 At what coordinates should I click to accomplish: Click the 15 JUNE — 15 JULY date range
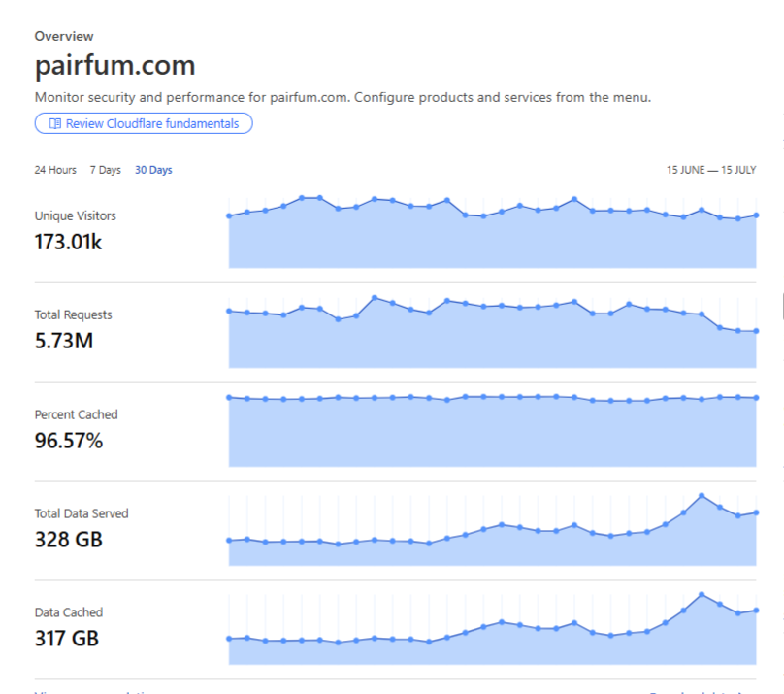pos(710,170)
